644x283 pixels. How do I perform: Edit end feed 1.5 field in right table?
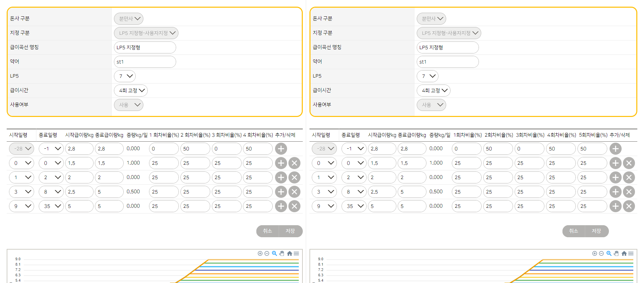pyautogui.click(x=412, y=163)
